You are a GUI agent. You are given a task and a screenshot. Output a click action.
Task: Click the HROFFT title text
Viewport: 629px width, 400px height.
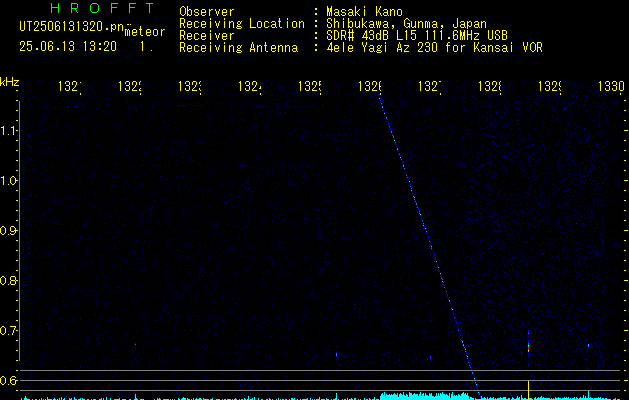click(103, 8)
